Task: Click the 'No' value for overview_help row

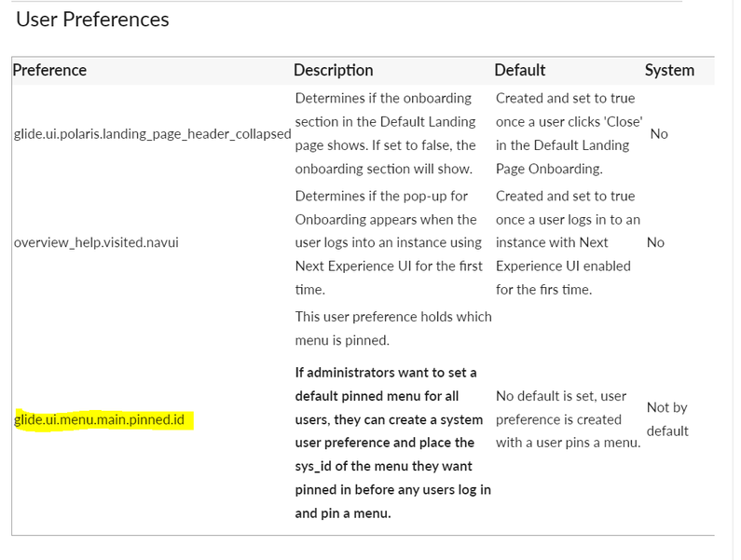Action: coord(655,242)
